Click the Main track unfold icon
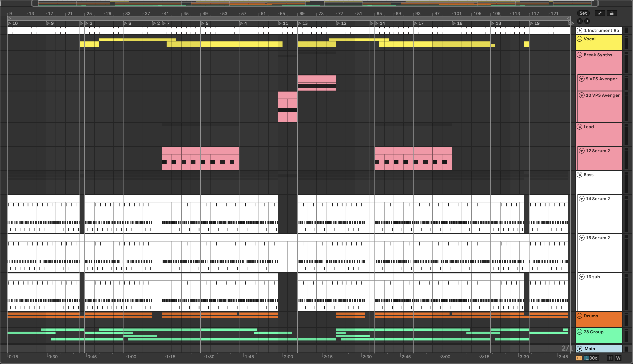This screenshot has width=633, height=364. point(579,349)
